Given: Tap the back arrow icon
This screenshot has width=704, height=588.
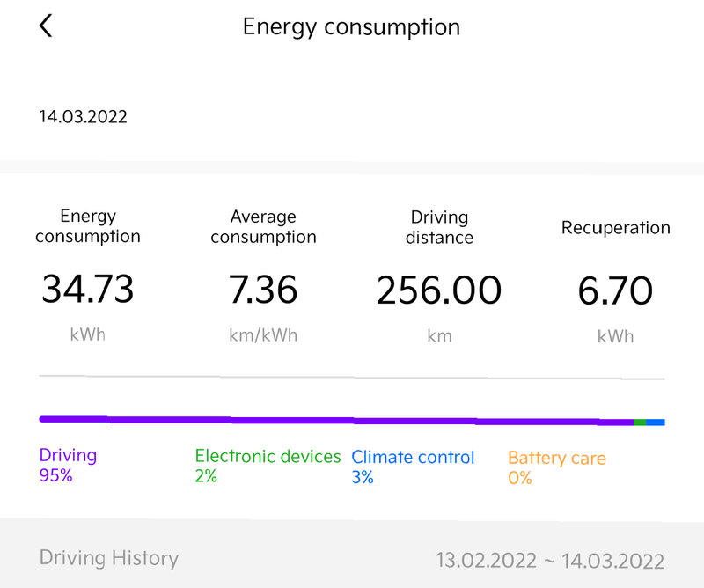Looking at the screenshot, I should click(46, 26).
